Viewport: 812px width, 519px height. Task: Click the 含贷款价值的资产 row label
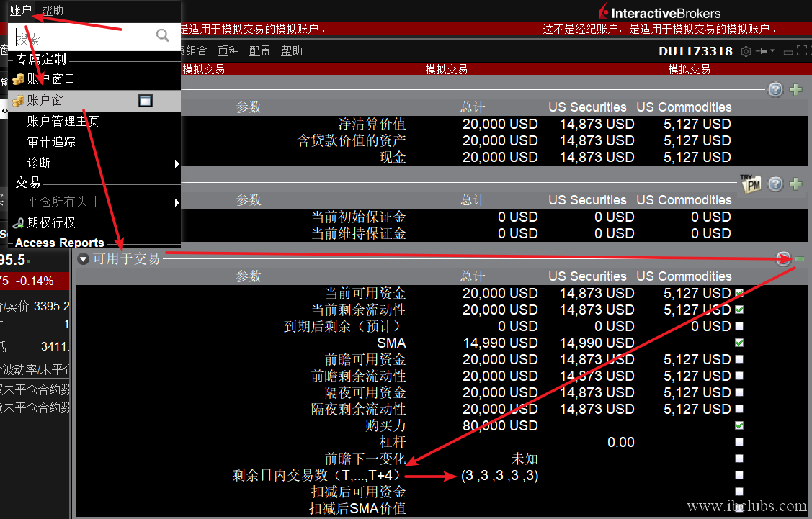pos(352,141)
